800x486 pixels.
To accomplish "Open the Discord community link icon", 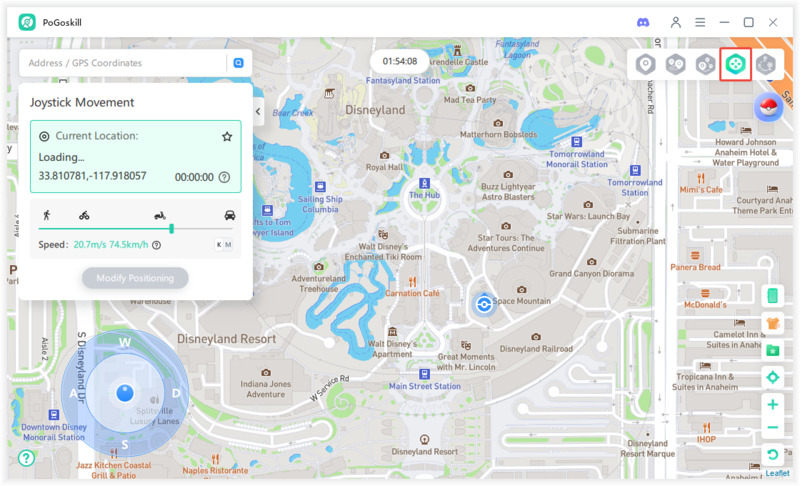I will [643, 22].
